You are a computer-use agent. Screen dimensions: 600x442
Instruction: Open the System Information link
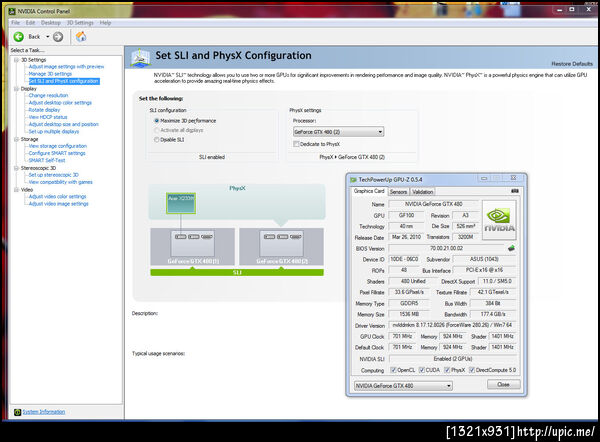[x=44, y=412]
